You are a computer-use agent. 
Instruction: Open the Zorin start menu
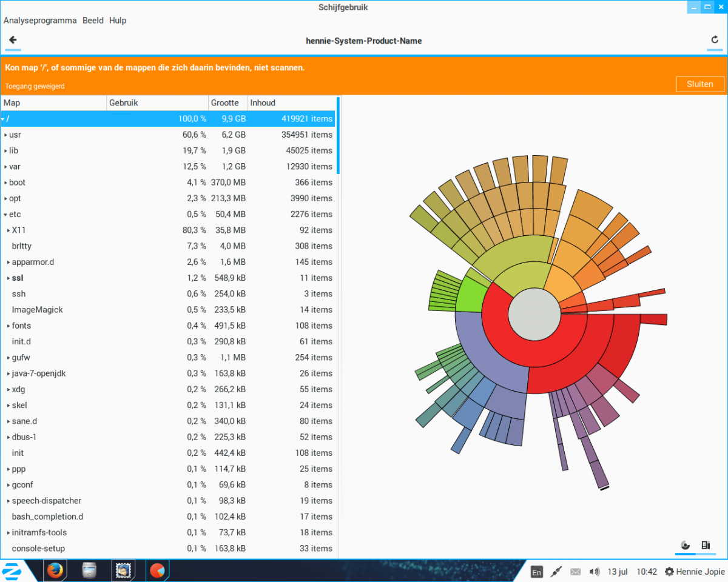(x=12, y=570)
